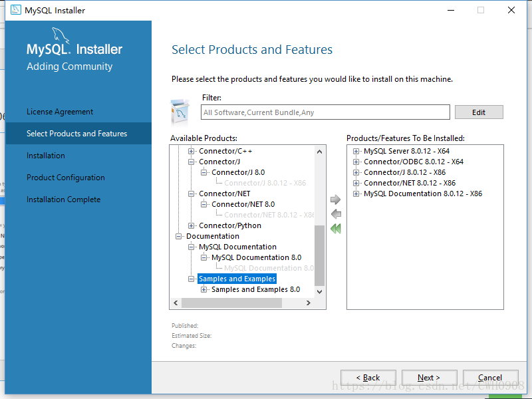Select the MySQL Documentation tree item
Image resolution: width=532 pixels, height=399 pixels.
click(238, 247)
